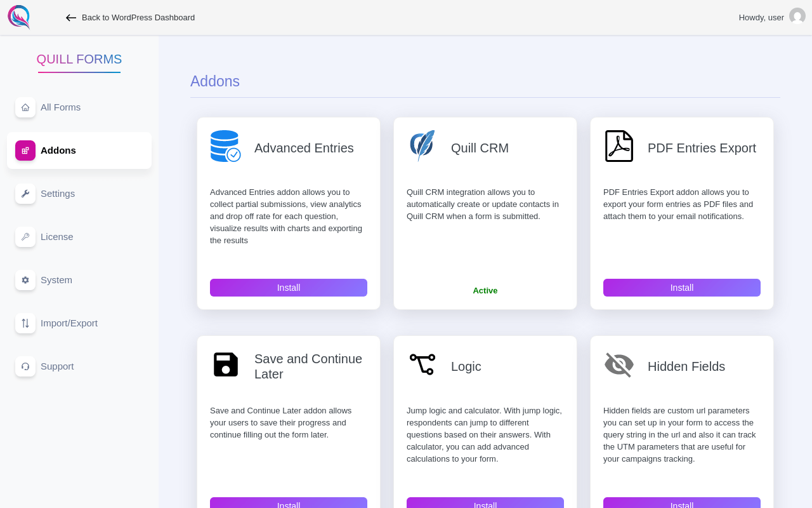This screenshot has height=508, width=812.
Task: Click the Support headset icon
Action: click(x=25, y=366)
